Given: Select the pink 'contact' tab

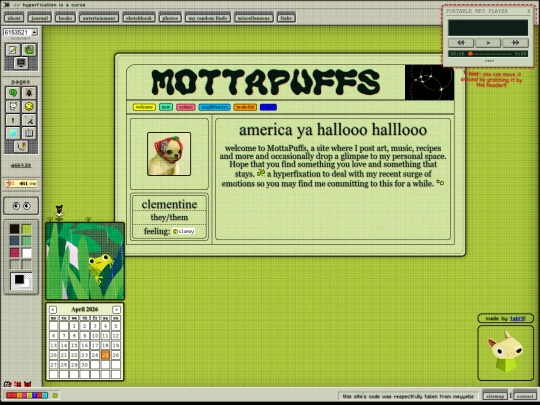Looking at the screenshot, I should pyautogui.click(x=186, y=107).
